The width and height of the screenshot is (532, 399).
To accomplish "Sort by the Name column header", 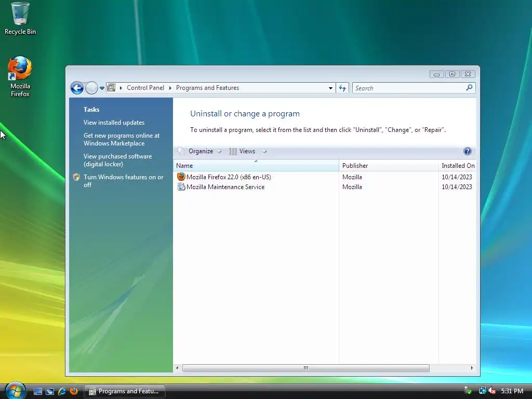I will 256,166.
